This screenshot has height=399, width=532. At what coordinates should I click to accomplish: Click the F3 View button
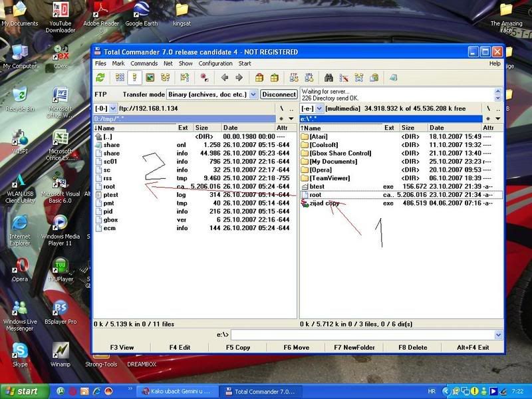122,347
